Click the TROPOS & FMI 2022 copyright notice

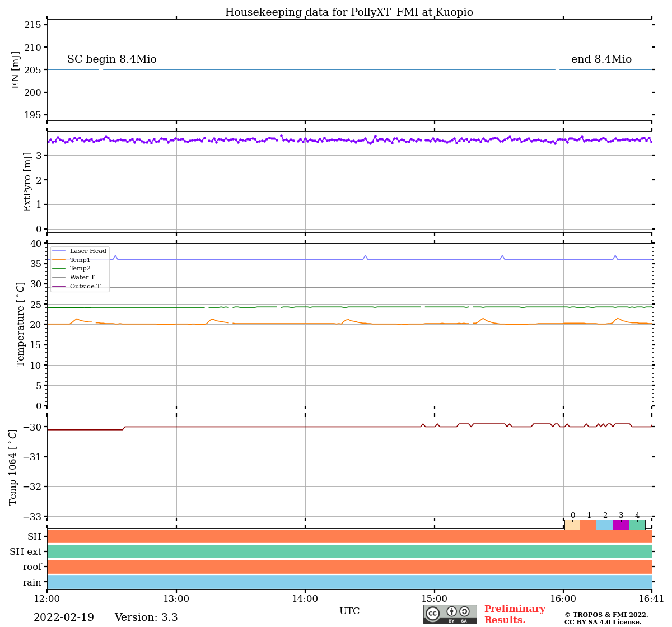[x=606, y=615]
